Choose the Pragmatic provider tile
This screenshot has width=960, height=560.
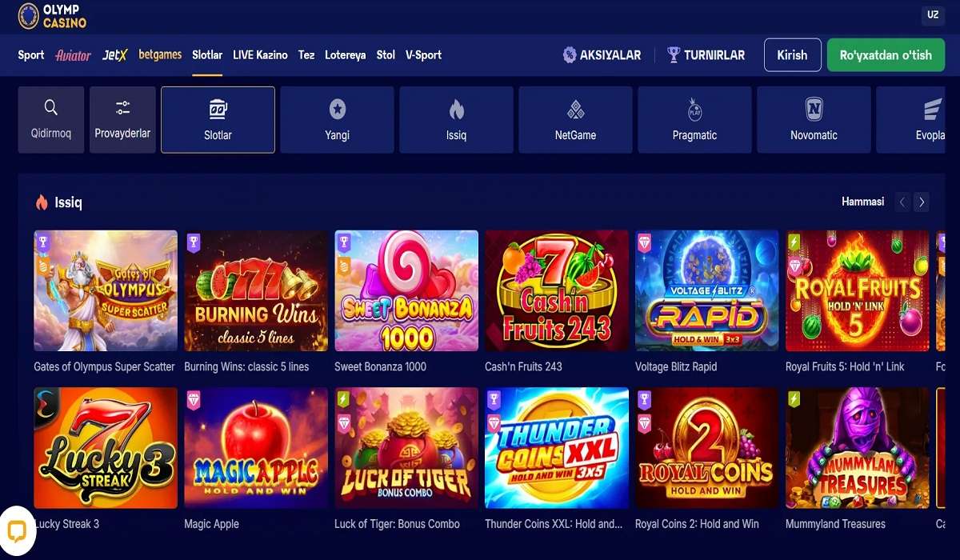click(694, 120)
